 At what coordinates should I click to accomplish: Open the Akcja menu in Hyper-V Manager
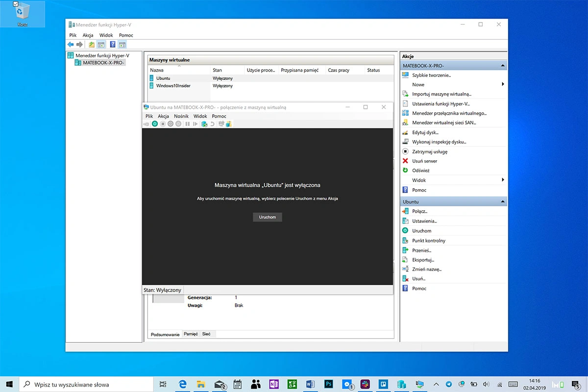[88, 35]
